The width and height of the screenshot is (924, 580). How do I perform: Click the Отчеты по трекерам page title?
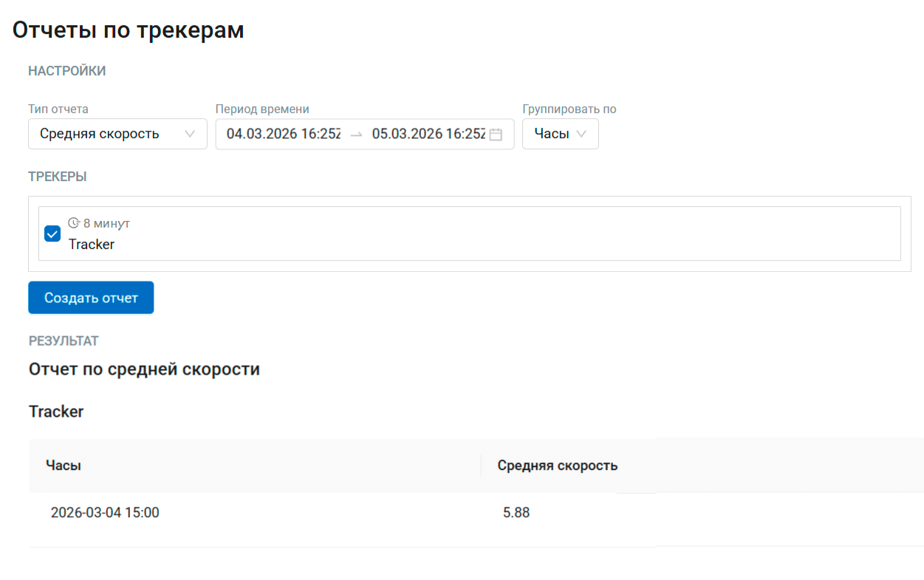(129, 30)
